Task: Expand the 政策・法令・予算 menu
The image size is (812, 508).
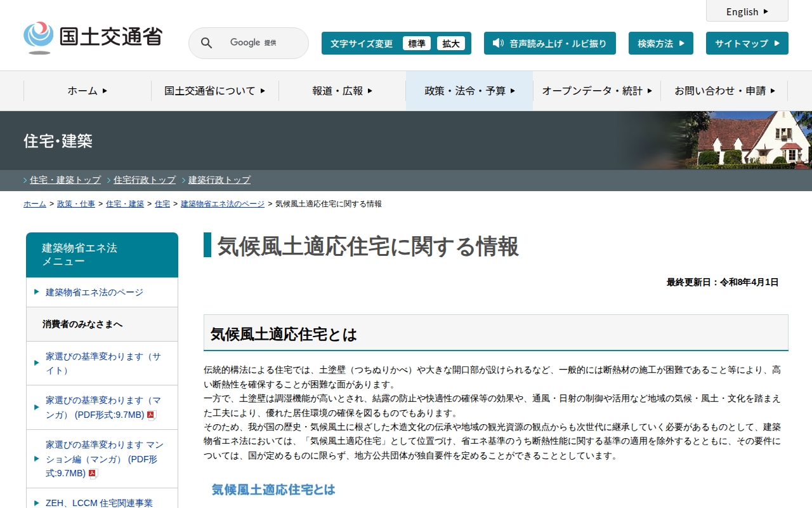Action: pyautogui.click(x=469, y=91)
